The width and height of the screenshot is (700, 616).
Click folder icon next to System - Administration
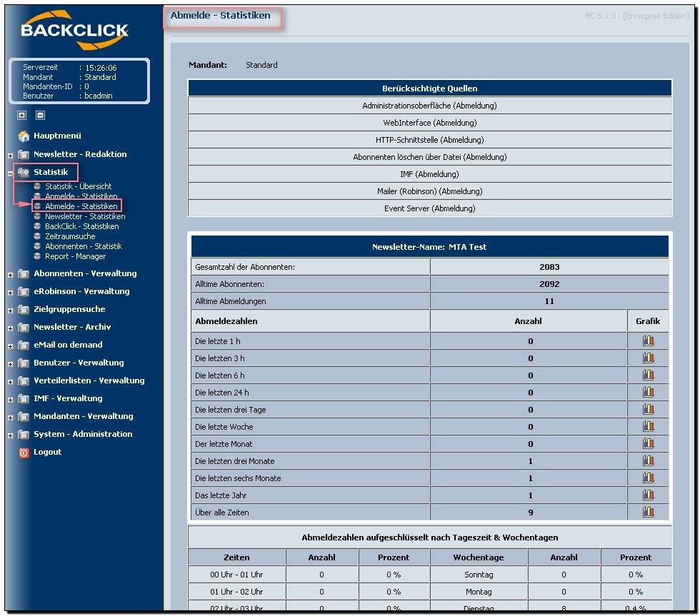click(x=23, y=435)
